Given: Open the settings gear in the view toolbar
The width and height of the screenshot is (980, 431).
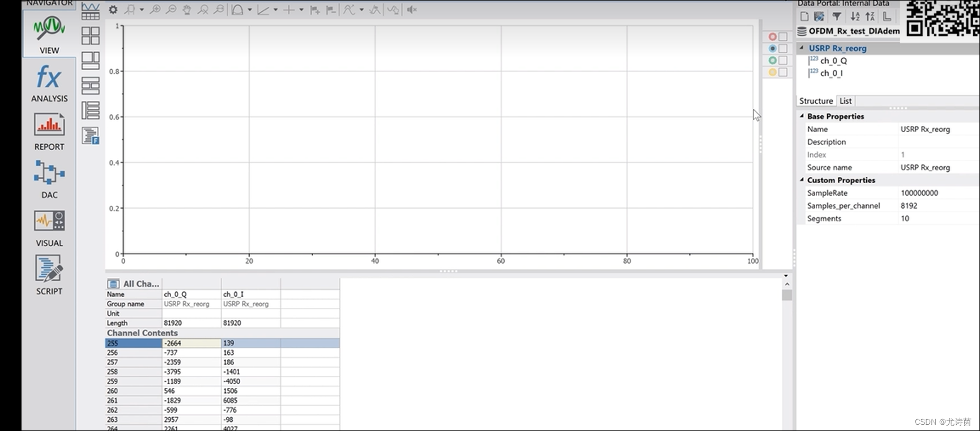Looking at the screenshot, I should [113, 10].
